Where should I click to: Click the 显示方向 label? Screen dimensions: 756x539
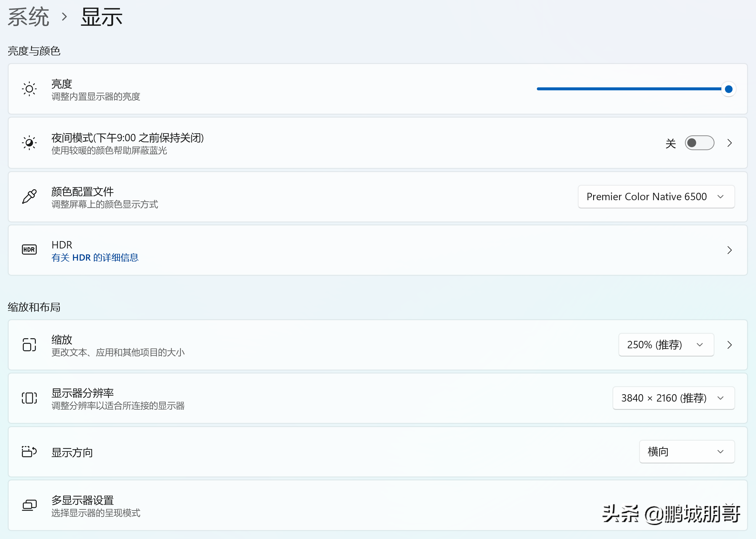[x=72, y=453]
